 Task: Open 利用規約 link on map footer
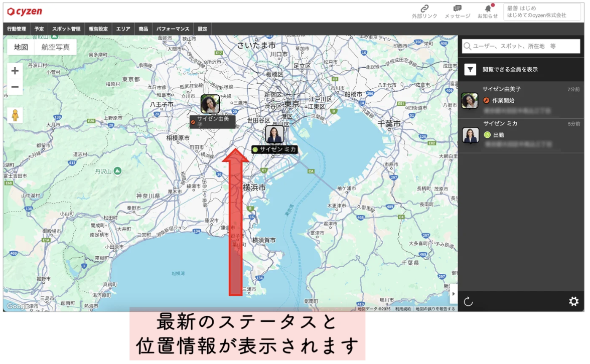coord(403,309)
